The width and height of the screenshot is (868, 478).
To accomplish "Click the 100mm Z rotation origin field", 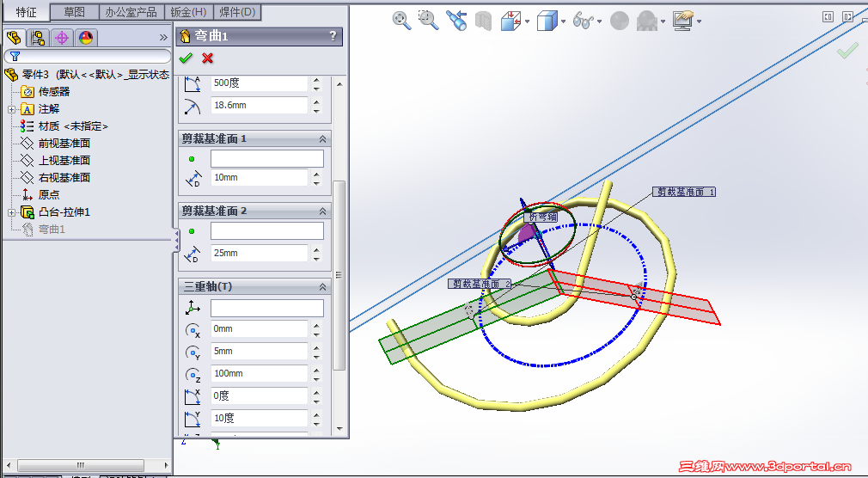I will [259, 374].
